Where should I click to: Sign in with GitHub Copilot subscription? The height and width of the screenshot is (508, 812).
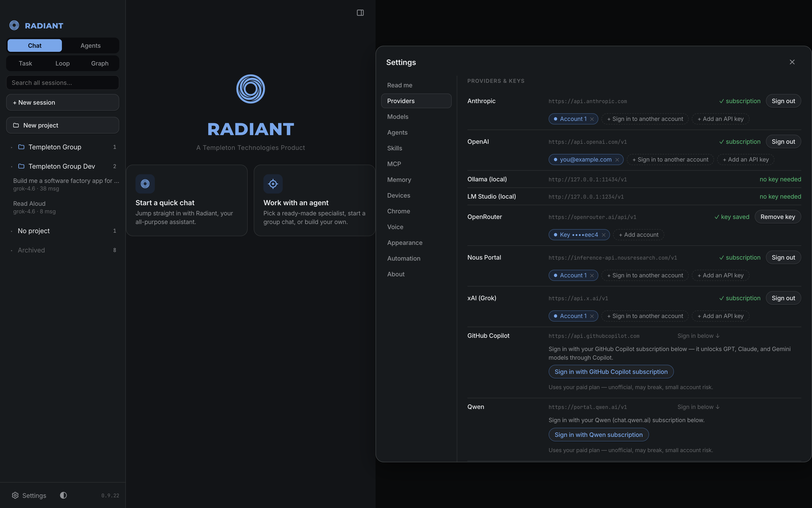pos(611,372)
